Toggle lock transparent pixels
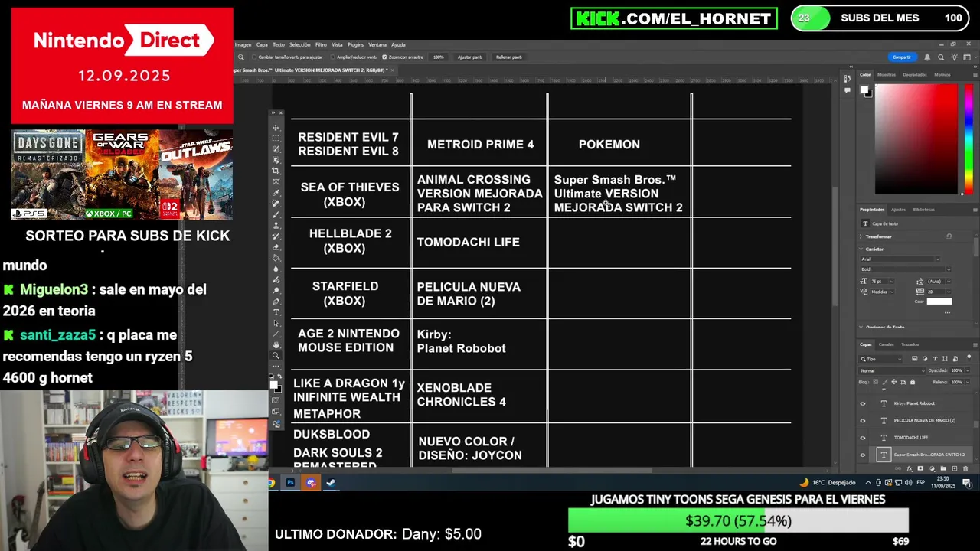This screenshot has width=980, height=551. click(x=875, y=382)
